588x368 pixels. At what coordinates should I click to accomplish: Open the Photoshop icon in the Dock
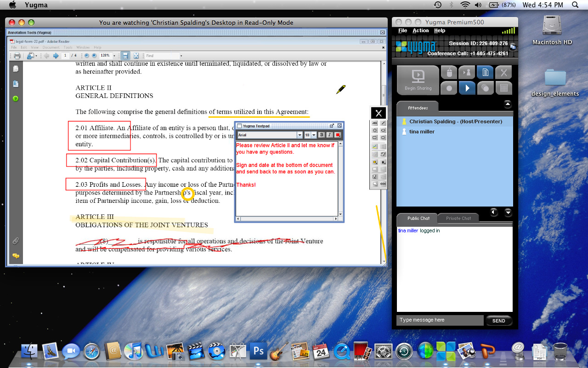(x=259, y=351)
